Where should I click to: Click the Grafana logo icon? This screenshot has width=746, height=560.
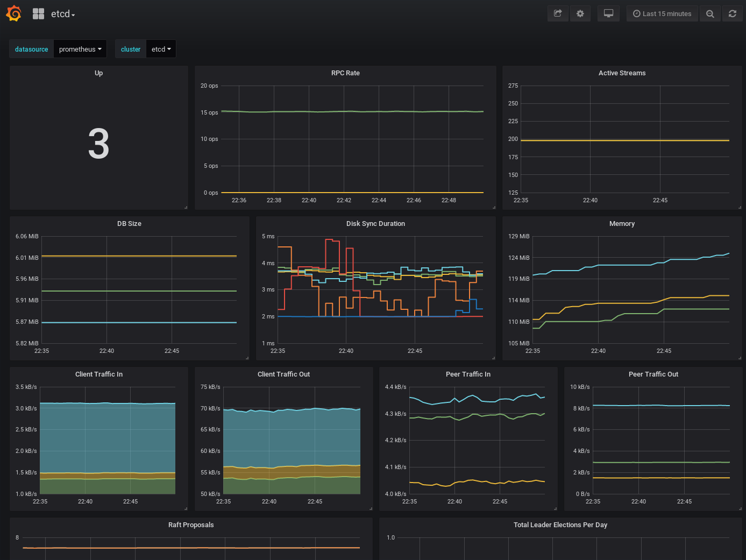13,13
